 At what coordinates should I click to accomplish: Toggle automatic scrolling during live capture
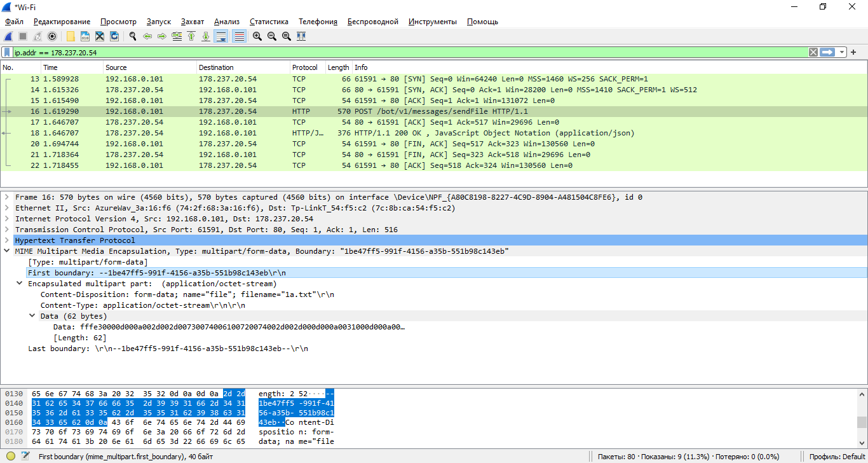coord(221,36)
